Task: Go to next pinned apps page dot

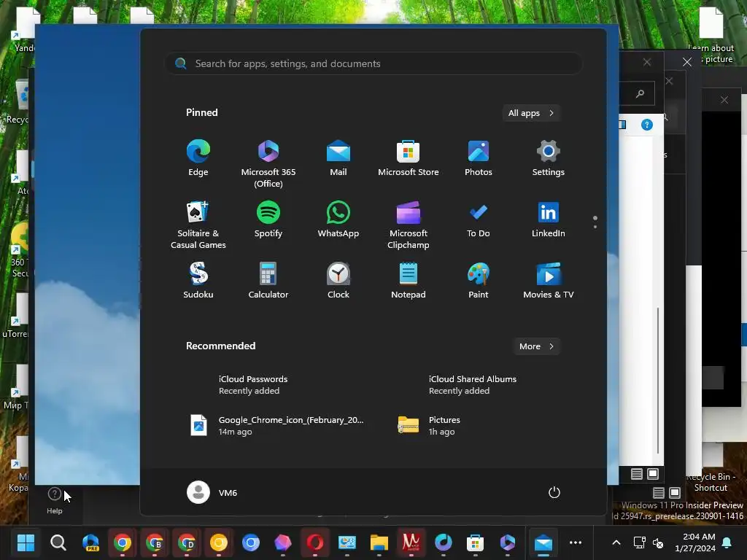Action: [x=595, y=227]
